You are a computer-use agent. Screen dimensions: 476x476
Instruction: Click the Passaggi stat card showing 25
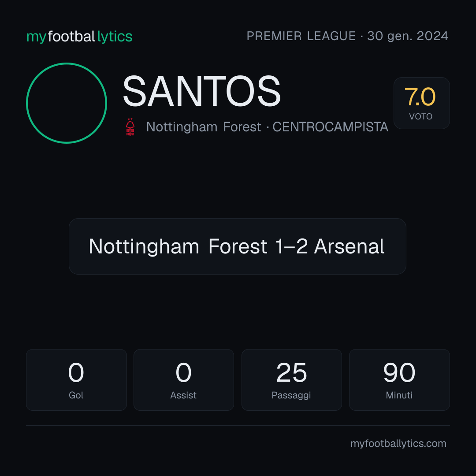point(291,380)
